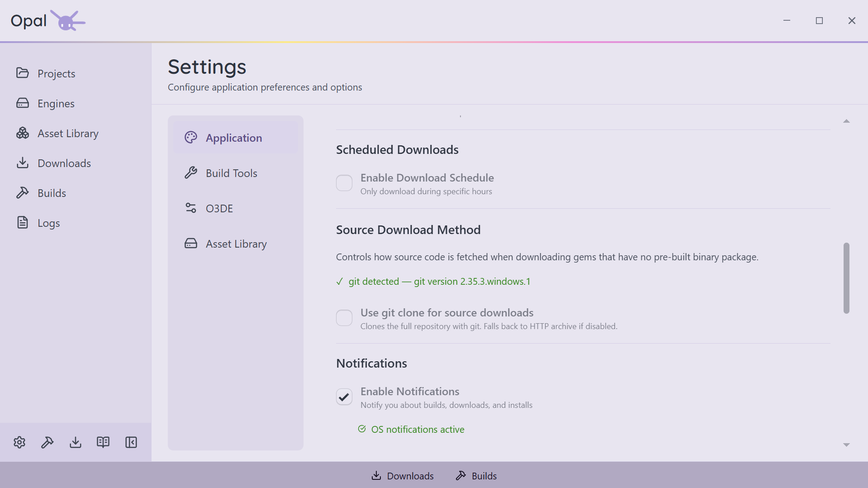This screenshot has height=488, width=868.
Task: Minimize the Opal window
Action: point(787,20)
